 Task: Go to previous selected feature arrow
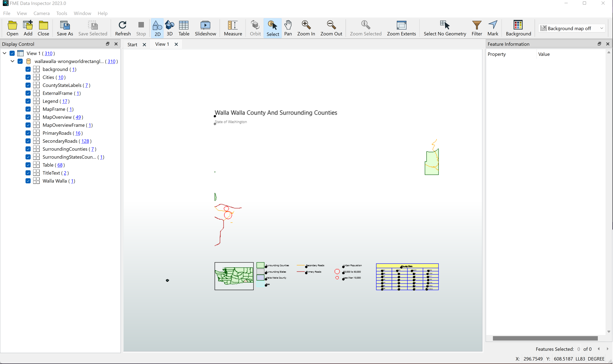599,349
